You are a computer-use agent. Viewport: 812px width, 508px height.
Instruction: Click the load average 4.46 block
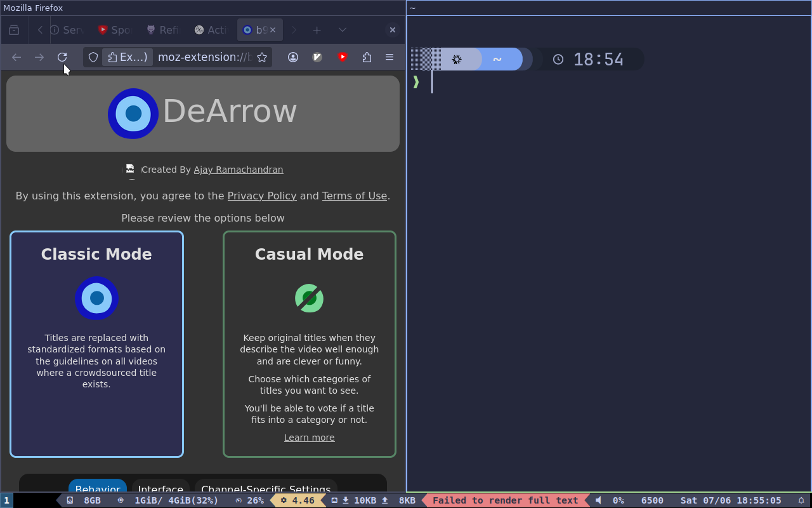(298, 500)
